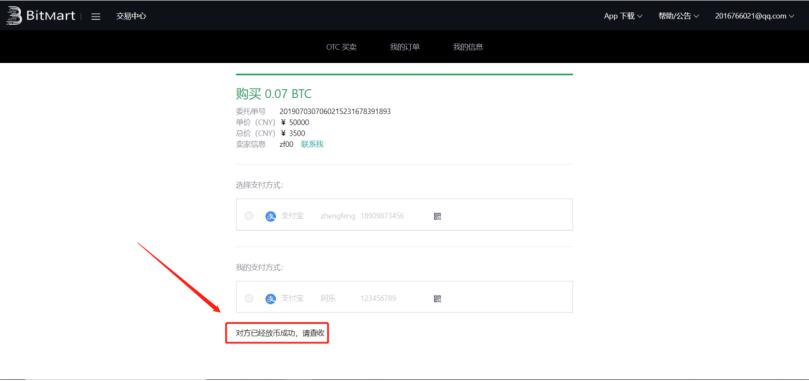
Task: Click the order number 2019070307060215231678391893
Action: [x=335, y=111]
